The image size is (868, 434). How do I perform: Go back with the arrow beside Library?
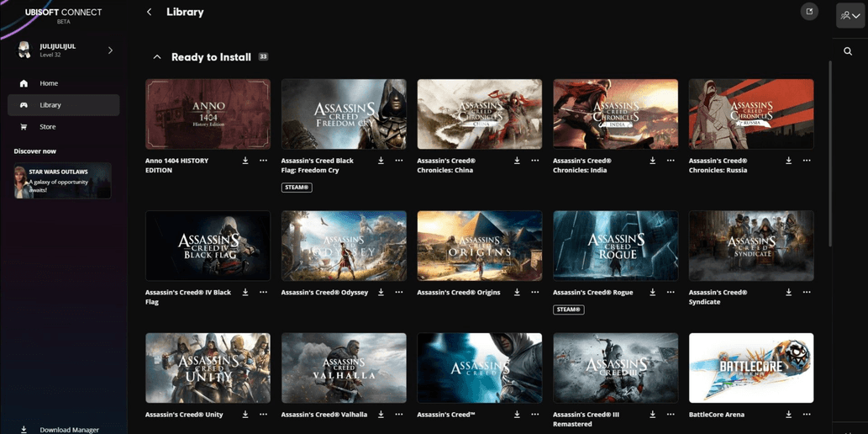click(x=149, y=12)
